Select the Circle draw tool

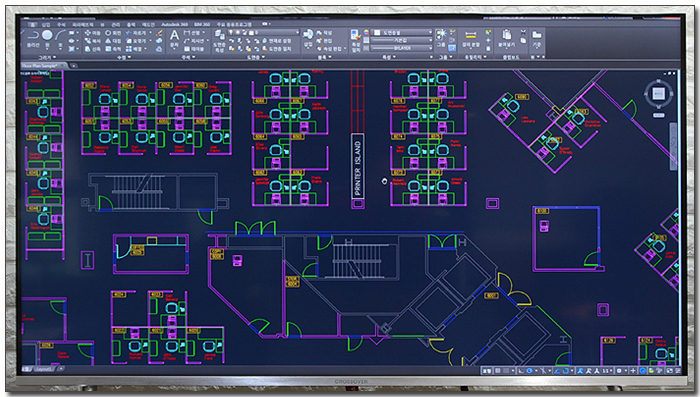click(47, 35)
